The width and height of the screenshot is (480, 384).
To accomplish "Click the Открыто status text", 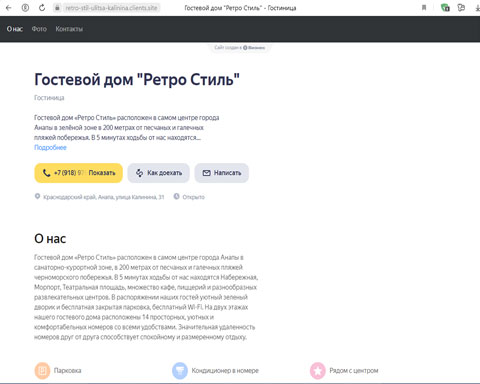I will (x=193, y=197).
